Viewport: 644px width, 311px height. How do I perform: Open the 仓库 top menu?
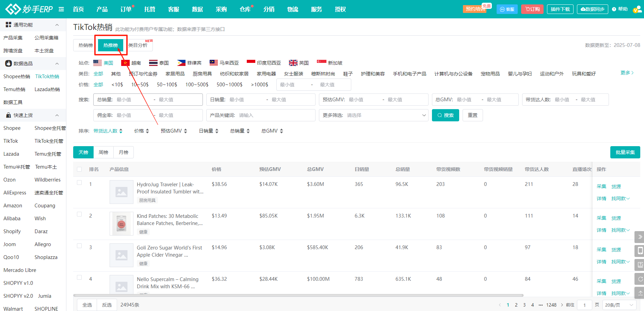tap(245, 9)
